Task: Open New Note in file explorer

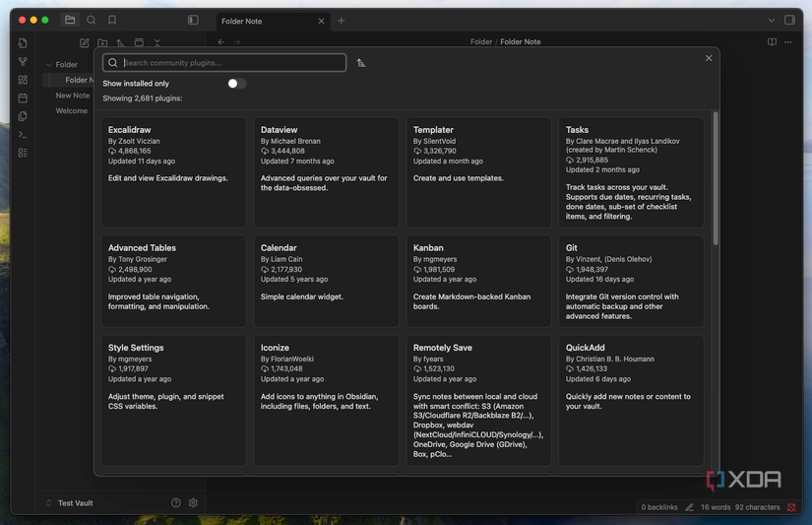Action: [73, 96]
